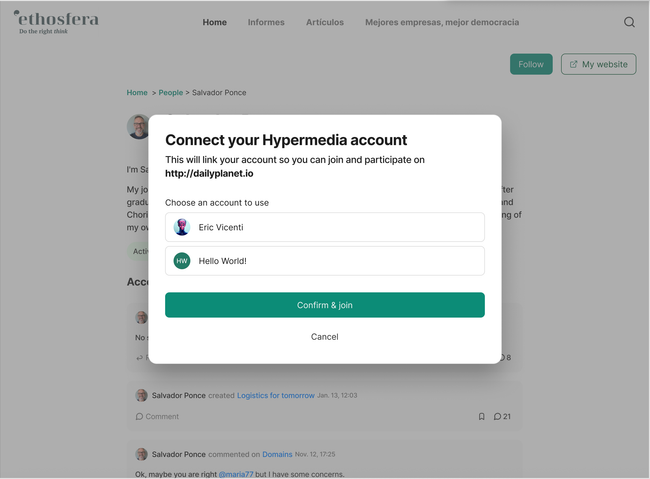The height and width of the screenshot is (479, 650).
Task: Click the Comment speech bubble icon
Action: point(140,417)
